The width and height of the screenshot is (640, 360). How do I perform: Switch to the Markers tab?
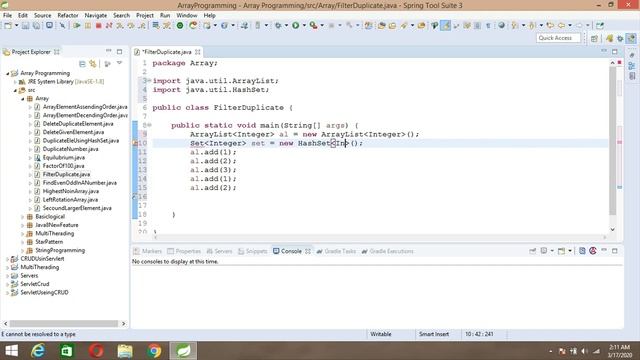tap(148, 251)
